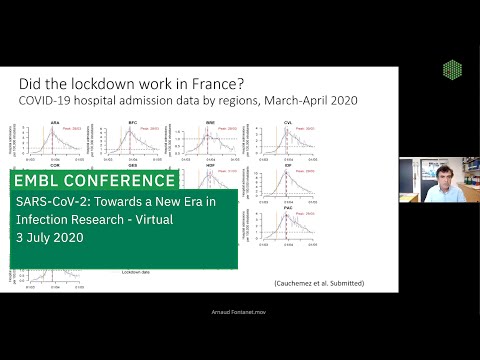This screenshot has height=360, width=480.
Task: Click the PAC region admissions chart
Action: point(280,226)
